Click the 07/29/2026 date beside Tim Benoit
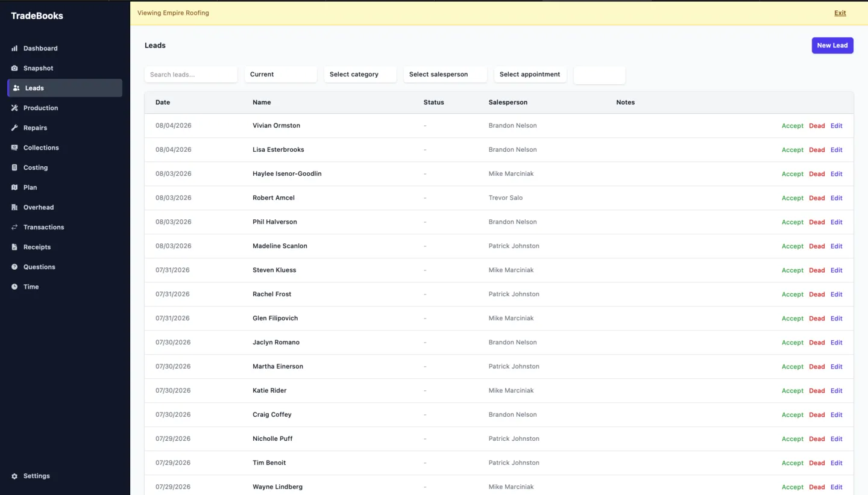 tap(173, 462)
